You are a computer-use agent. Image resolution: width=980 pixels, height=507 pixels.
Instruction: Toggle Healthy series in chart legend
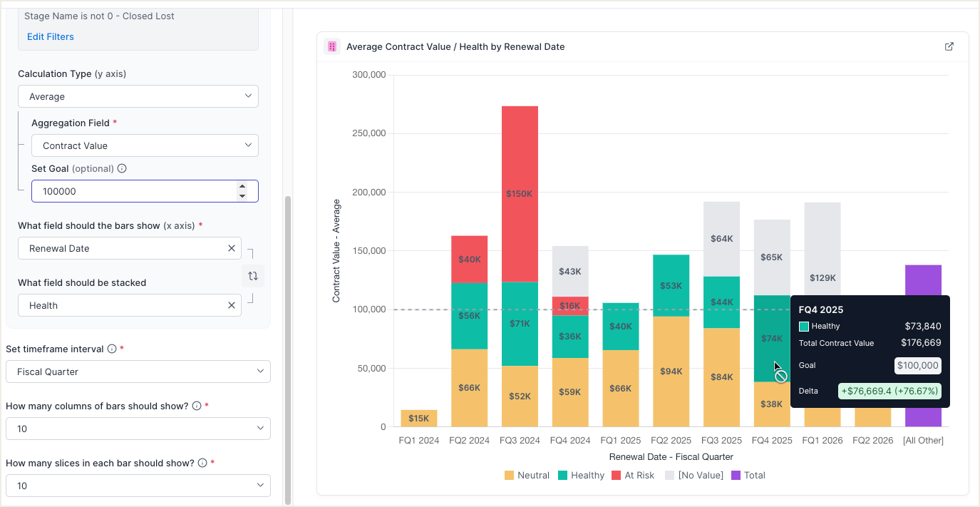(x=581, y=476)
